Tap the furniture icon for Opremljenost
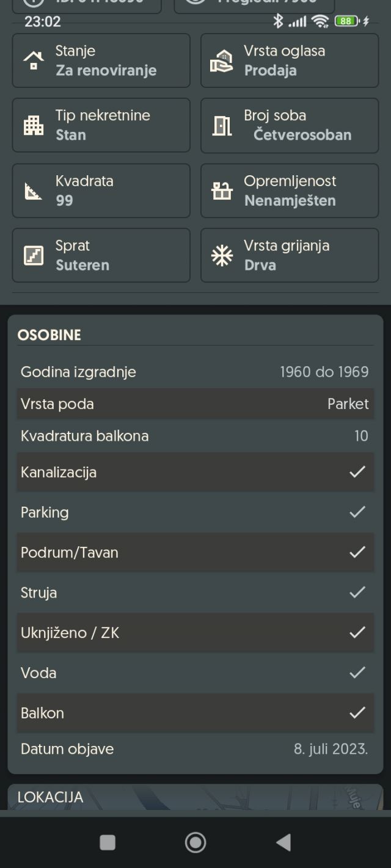This screenshot has height=868, width=391. 222,191
